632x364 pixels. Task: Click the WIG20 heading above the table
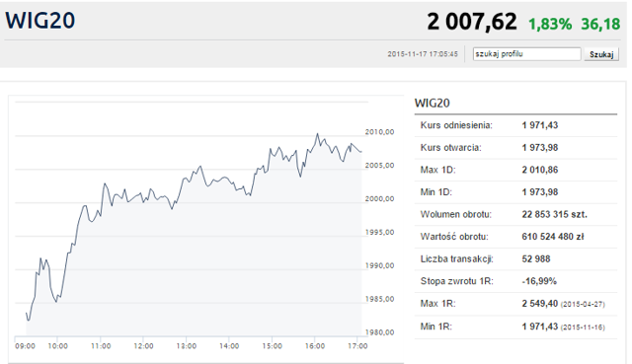pyautogui.click(x=433, y=103)
